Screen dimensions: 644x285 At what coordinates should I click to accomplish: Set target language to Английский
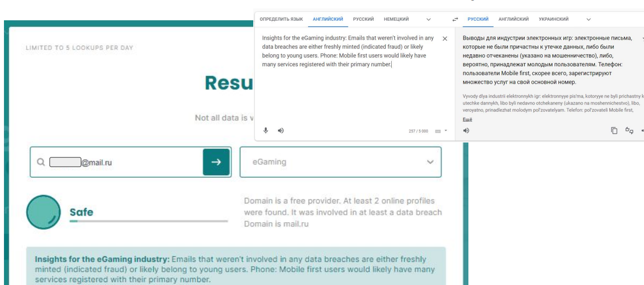click(x=513, y=19)
